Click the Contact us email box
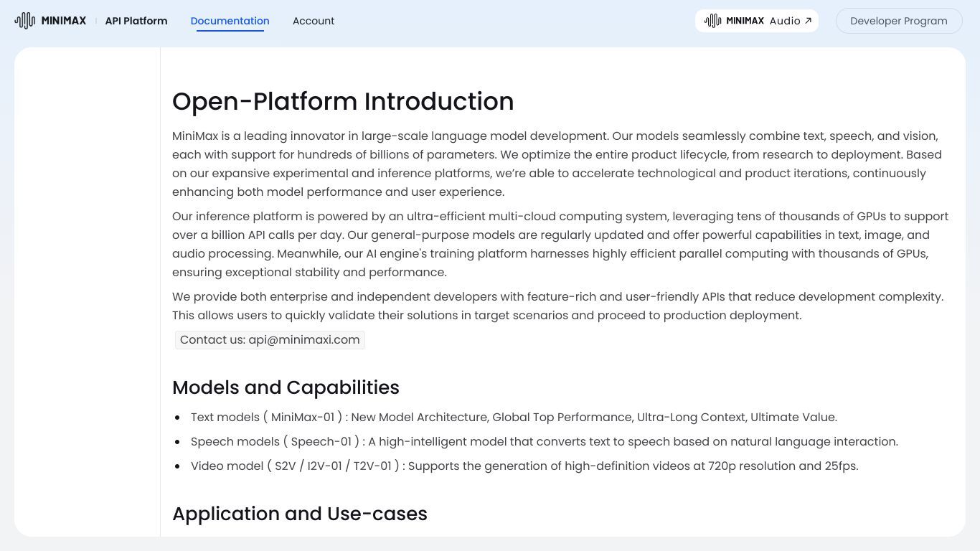The width and height of the screenshot is (980, 551). tap(270, 340)
